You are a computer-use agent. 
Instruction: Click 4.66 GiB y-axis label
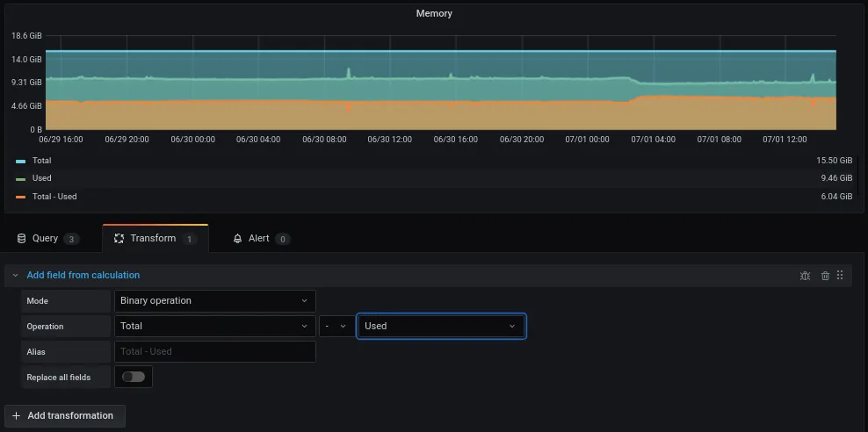(x=26, y=105)
